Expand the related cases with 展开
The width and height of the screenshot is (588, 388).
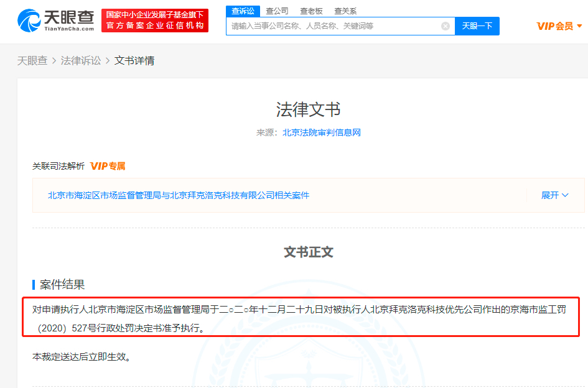click(554, 195)
